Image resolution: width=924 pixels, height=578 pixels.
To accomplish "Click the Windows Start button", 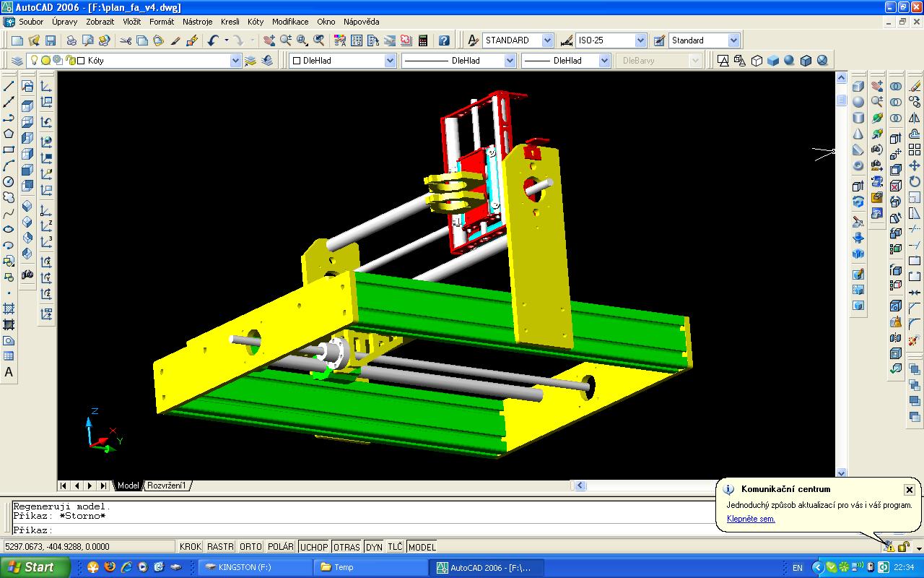I will (34, 567).
